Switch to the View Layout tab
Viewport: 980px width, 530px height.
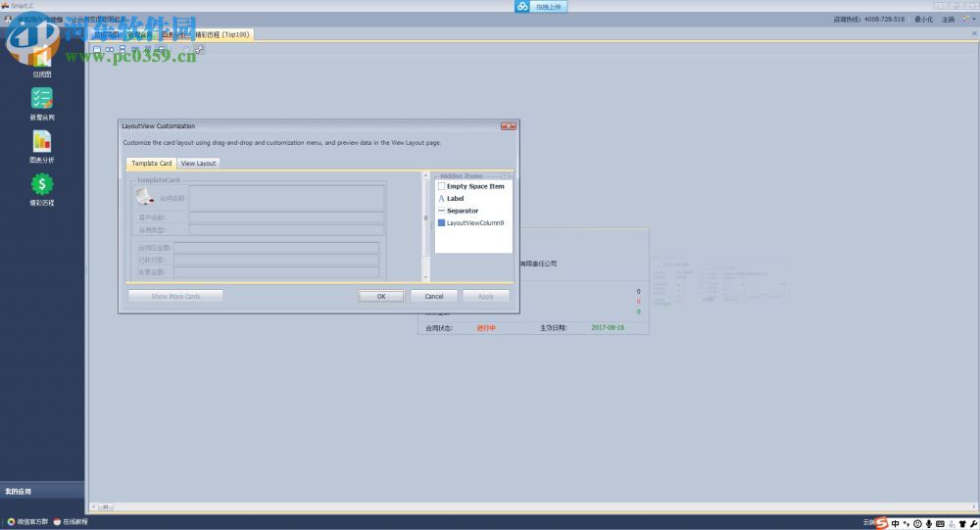point(198,164)
